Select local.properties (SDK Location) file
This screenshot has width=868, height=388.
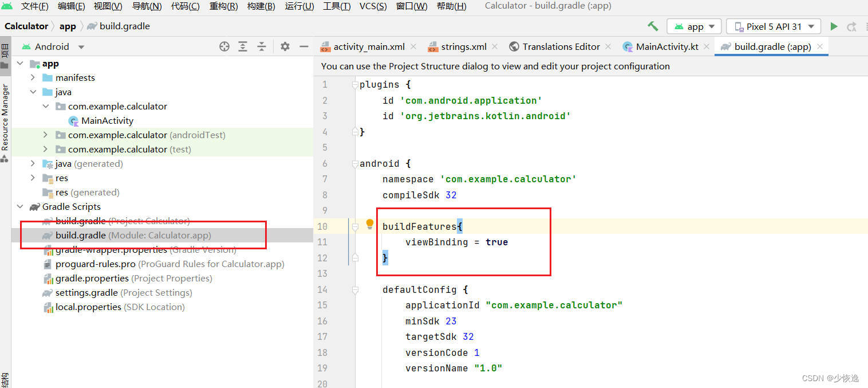[120, 307]
